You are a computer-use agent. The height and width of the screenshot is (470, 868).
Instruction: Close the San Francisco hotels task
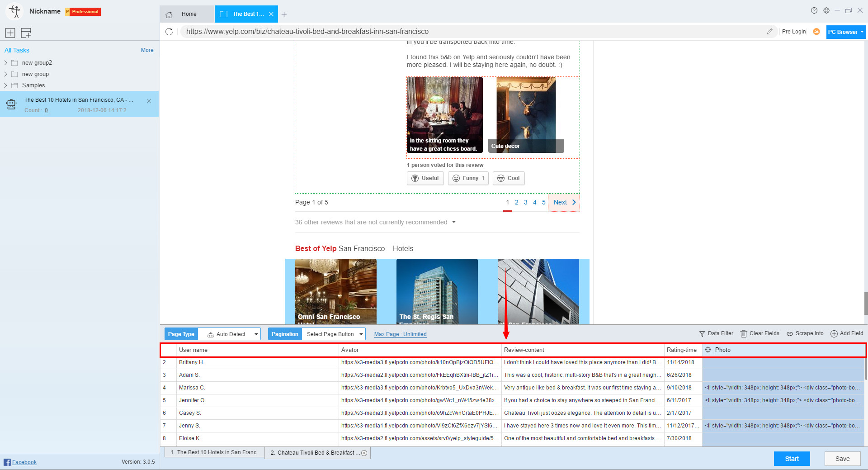[149, 101]
